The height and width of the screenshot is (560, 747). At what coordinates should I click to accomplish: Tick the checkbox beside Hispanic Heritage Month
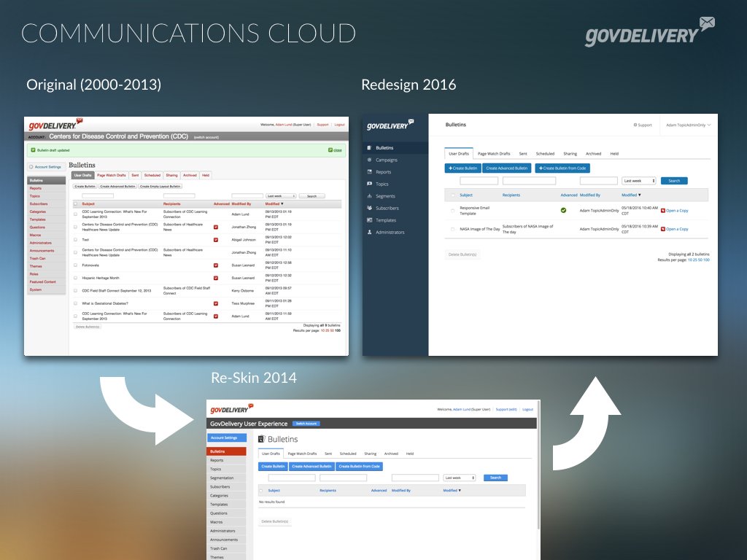point(76,278)
